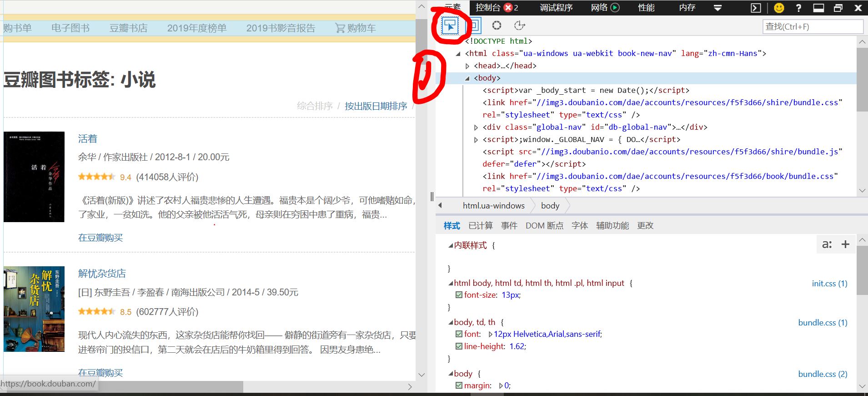Open the 2019年度榜单 navigation link
The width and height of the screenshot is (868, 396).
(197, 28)
